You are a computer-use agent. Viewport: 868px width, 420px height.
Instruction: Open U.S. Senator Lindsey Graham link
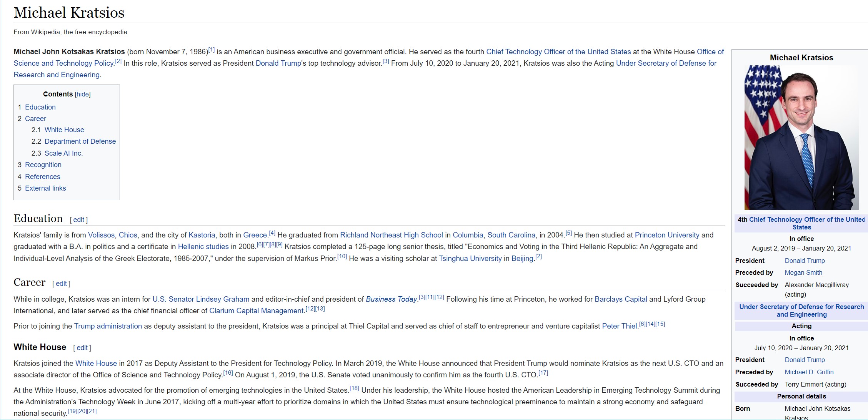[x=201, y=299]
